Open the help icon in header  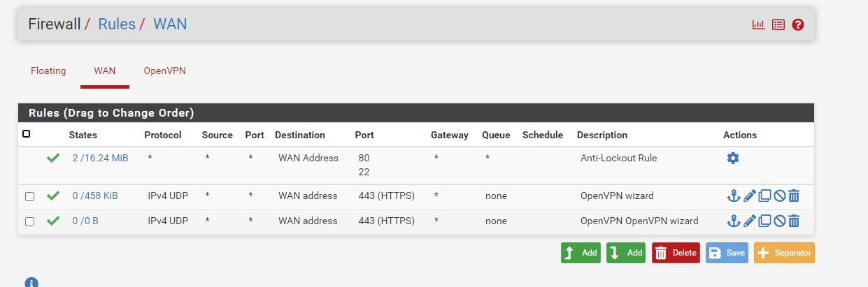point(797,24)
